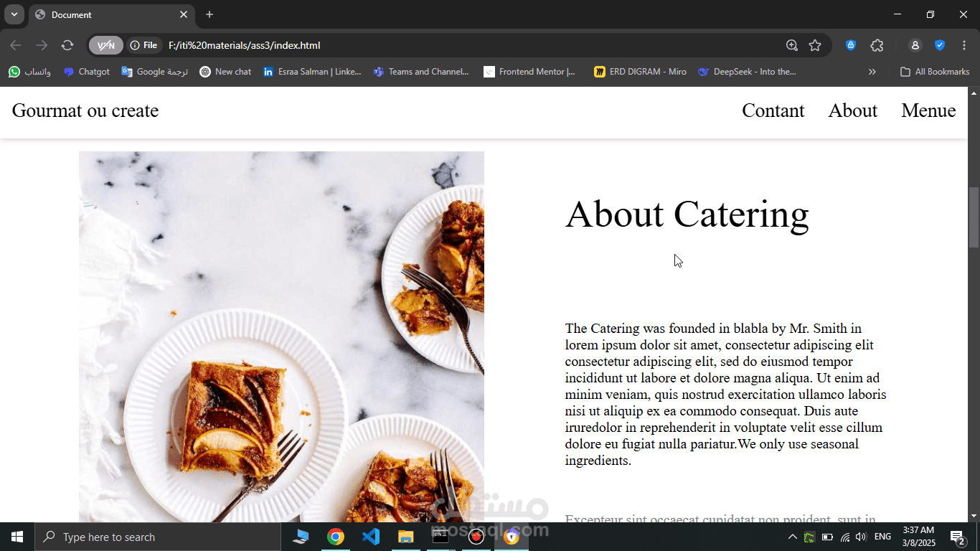The height and width of the screenshot is (551, 980).
Task: Open the Esraa Salman LinkedIn bookmark
Action: point(312,72)
